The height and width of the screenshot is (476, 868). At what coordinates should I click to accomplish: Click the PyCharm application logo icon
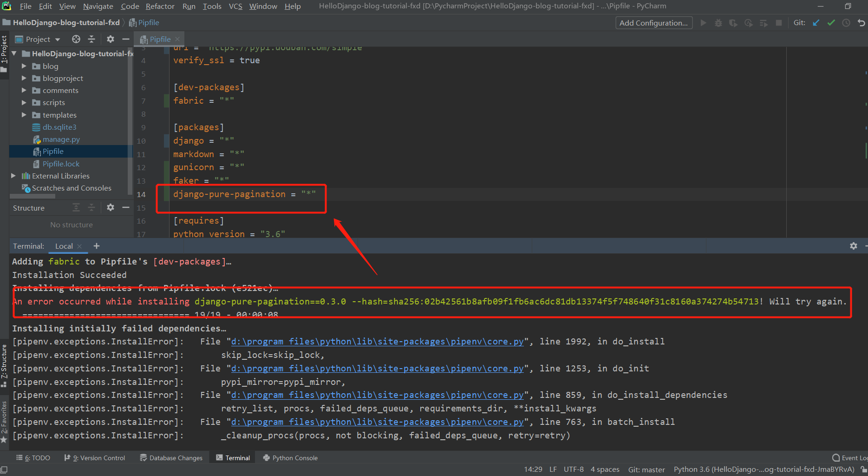pyautogui.click(x=6, y=6)
